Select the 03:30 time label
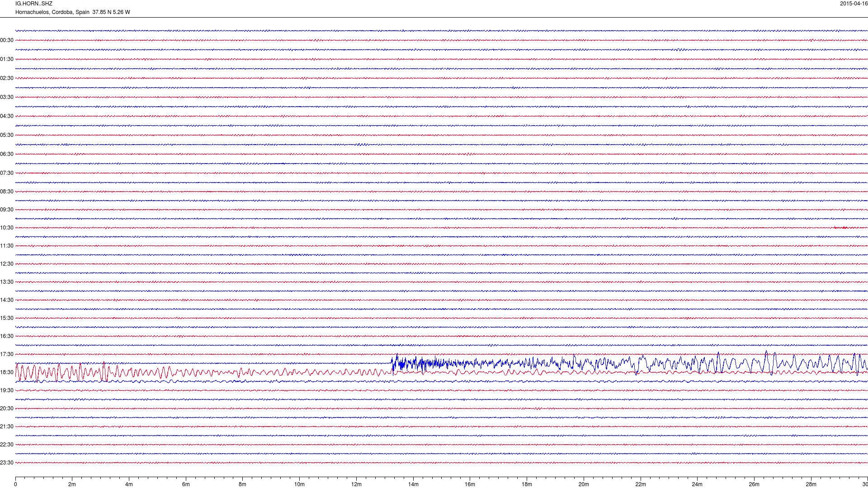This screenshot has height=488, width=868. [7, 97]
